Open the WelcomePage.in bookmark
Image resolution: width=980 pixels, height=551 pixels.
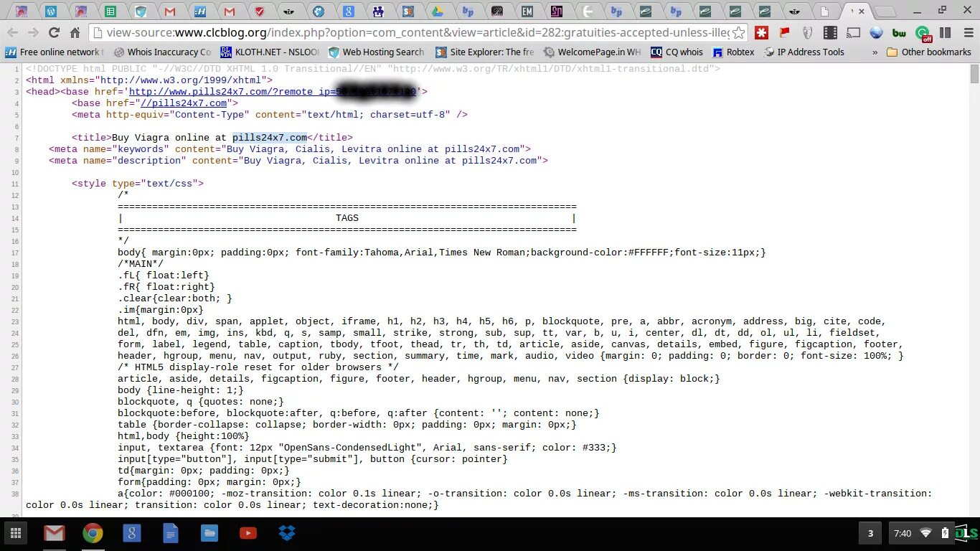pos(592,52)
